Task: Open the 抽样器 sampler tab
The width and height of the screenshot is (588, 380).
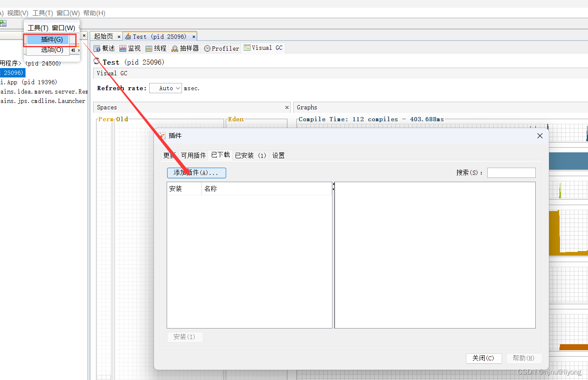Action: pos(185,49)
